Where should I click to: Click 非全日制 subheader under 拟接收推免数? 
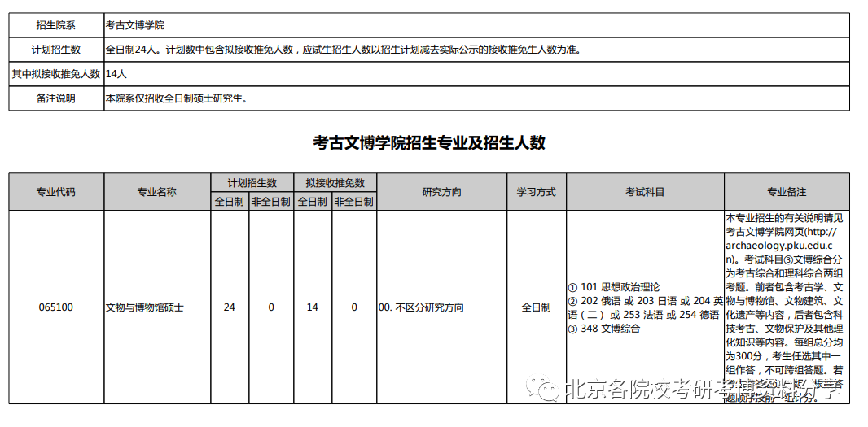tap(353, 202)
